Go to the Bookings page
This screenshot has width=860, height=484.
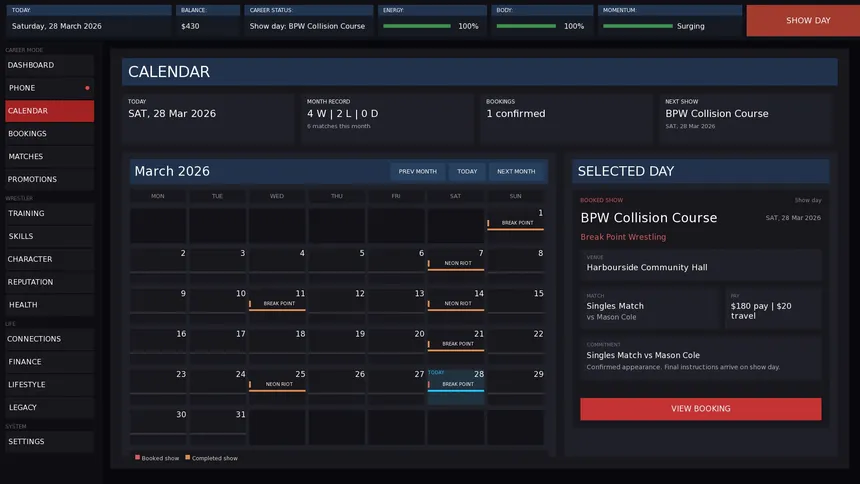(49, 133)
